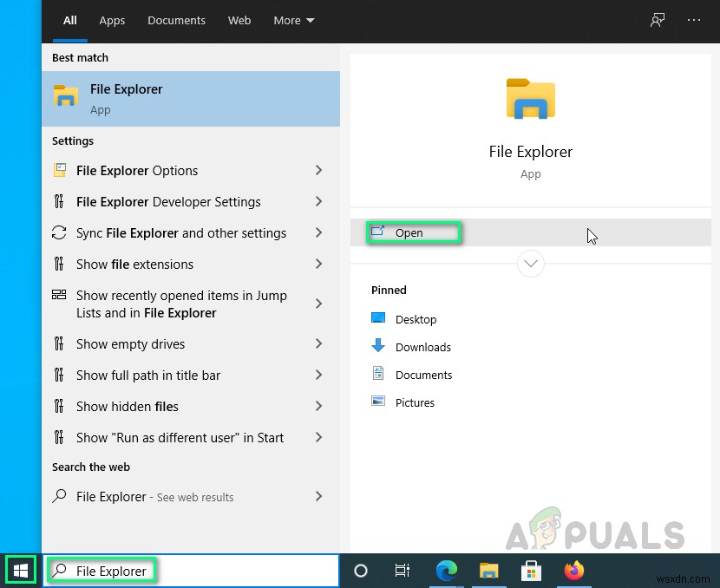Click the down chevron below Open
The width and height of the screenshot is (720, 588).
[530, 263]
